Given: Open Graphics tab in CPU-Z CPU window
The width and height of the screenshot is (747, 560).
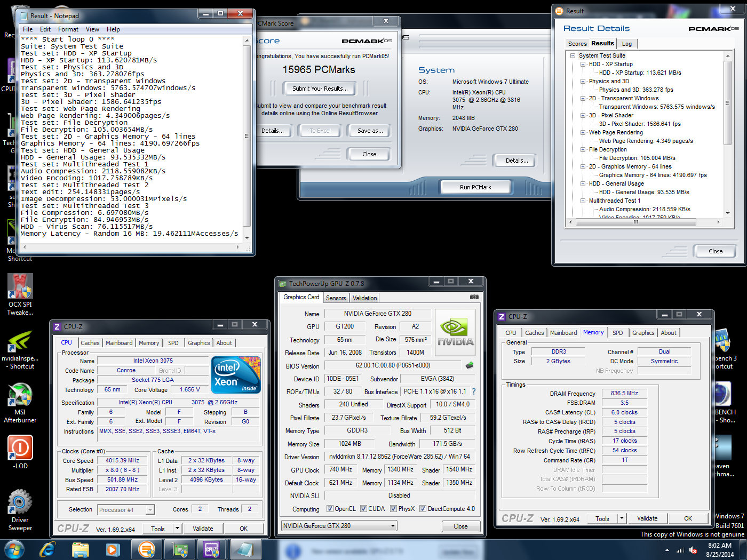Looking at the screenshot, I should click(x=199, y=343).
